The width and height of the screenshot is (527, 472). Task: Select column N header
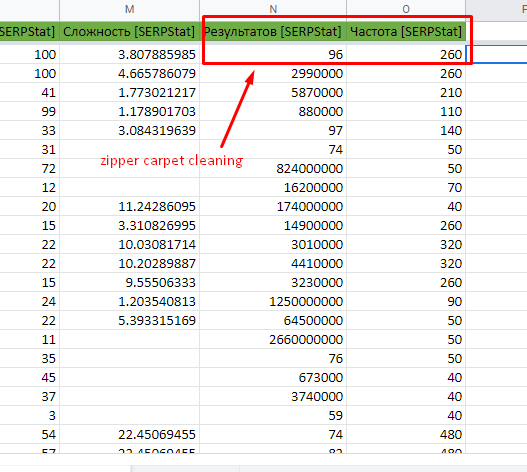click(x=273, y=9)
